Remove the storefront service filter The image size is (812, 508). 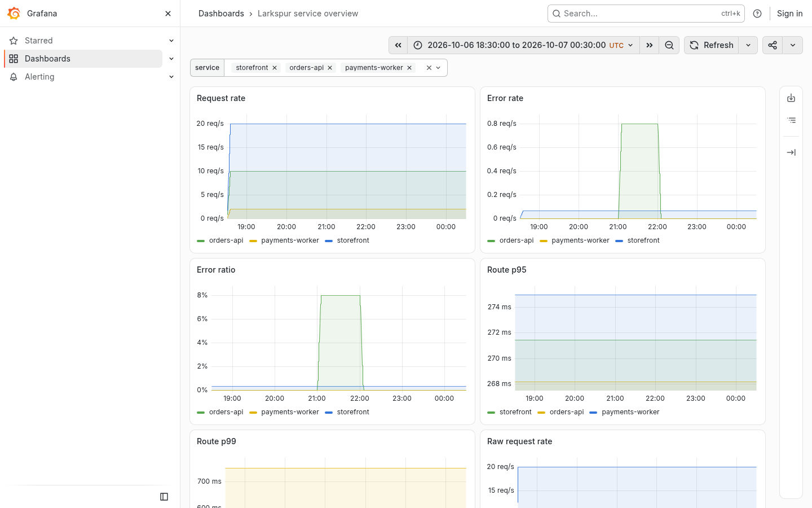point(275,68)
